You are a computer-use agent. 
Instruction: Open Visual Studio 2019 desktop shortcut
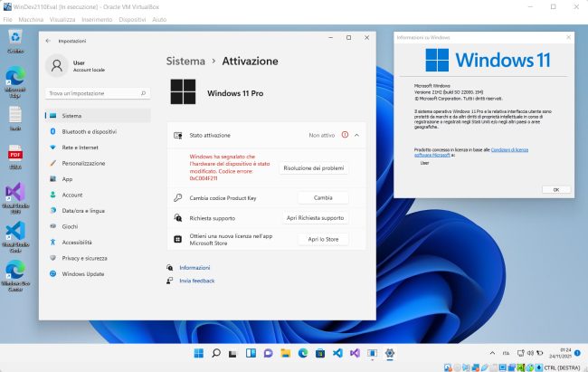click(15, 196)
